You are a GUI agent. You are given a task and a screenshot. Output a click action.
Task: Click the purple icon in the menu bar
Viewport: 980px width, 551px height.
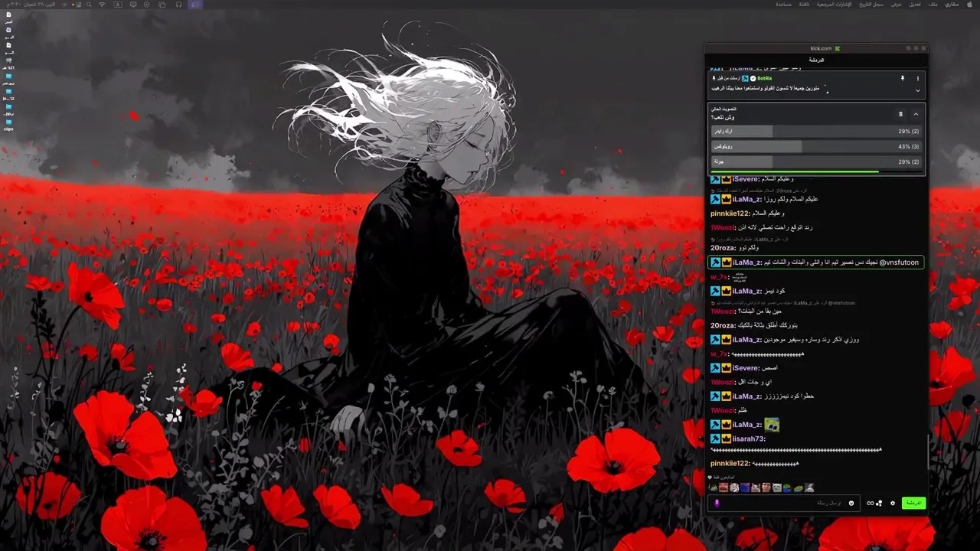click(x=195, y=5)
